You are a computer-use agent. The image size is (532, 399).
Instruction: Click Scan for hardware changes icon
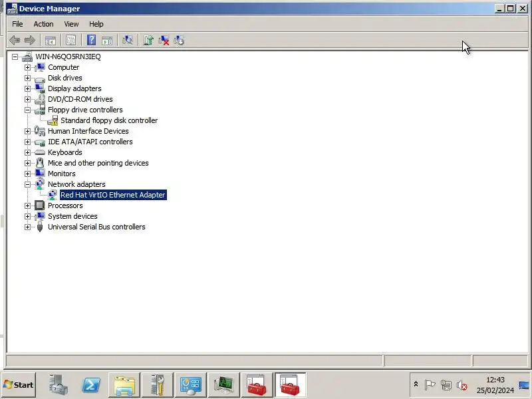128,40
